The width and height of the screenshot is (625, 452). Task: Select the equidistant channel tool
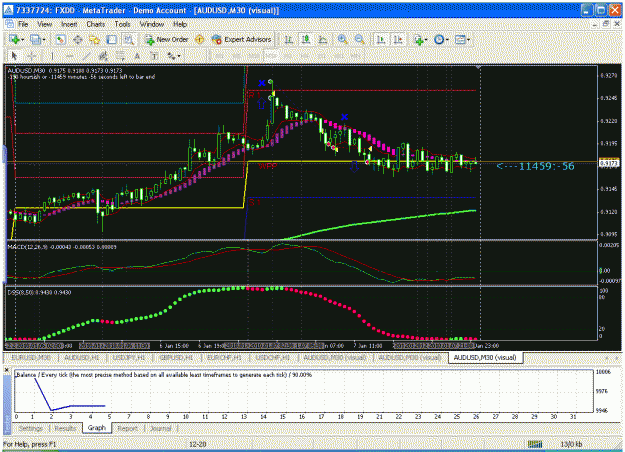pos(103,56)
